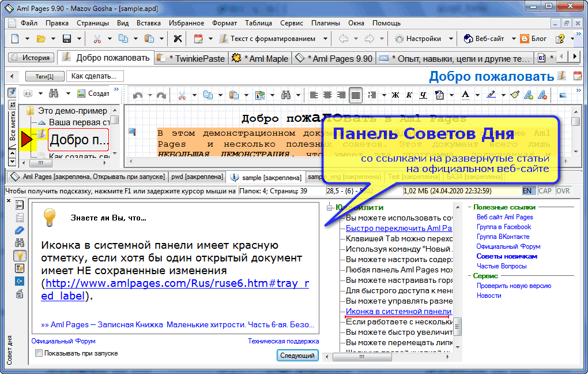Open the Техническая поддержка link
Screen dimensions: 588x374
click(284, 341)
